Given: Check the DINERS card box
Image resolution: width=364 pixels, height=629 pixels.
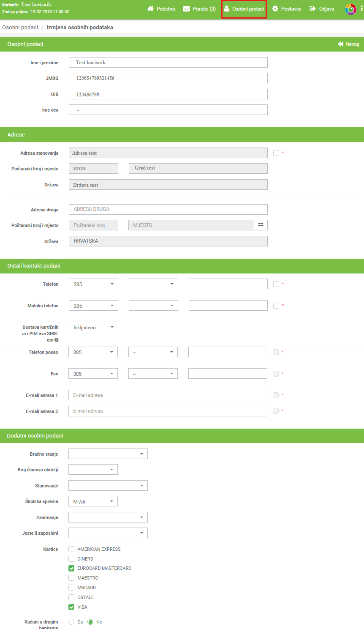Looking at the screenshot, I should 71,559.
